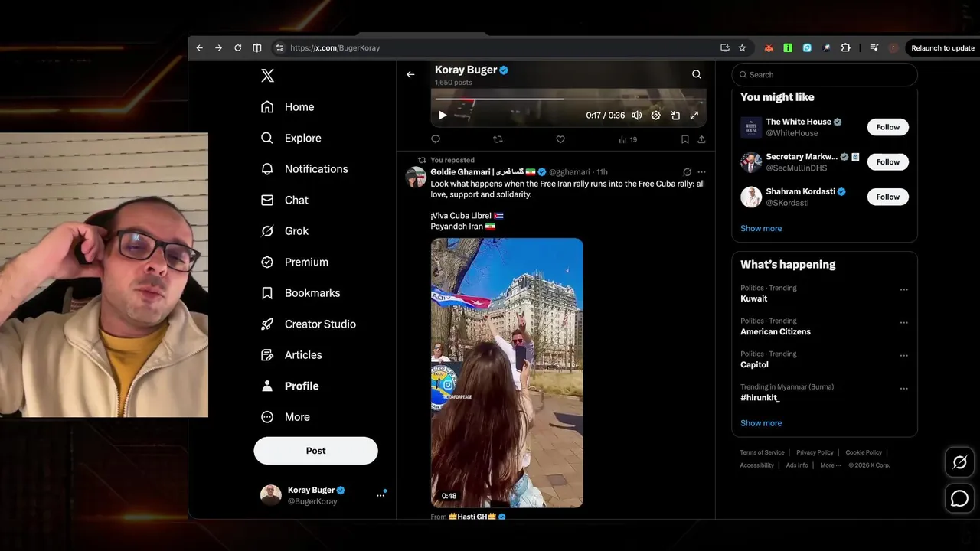Open options dots for the Capitol trend
The image size is (980, 551).
[x=904, y=356]
